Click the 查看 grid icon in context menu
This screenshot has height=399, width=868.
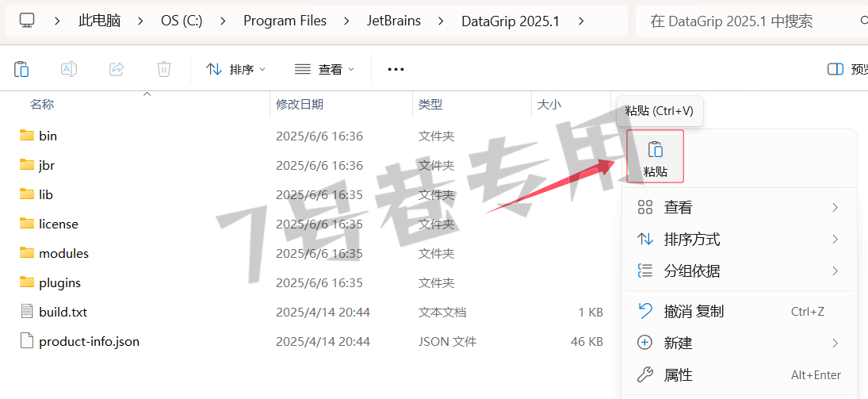[645, 208]
